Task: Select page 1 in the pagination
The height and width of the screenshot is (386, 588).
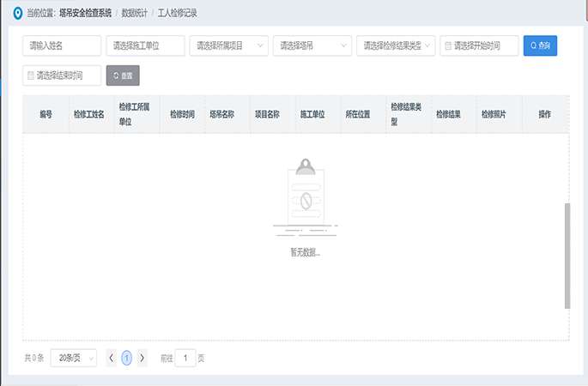Action: 127,358
